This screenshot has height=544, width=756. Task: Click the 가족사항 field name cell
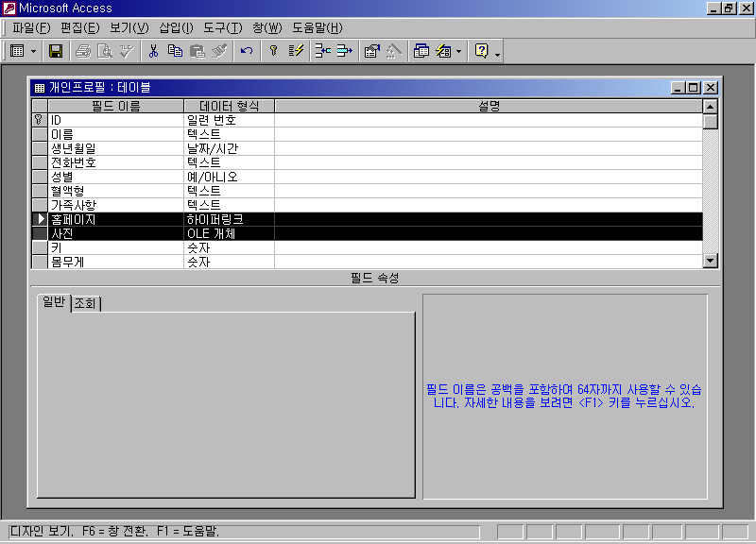(115, 205)
